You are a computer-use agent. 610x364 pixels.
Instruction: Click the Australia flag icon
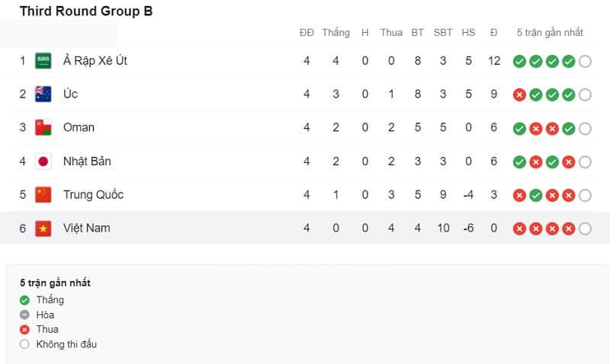(43, 94)
